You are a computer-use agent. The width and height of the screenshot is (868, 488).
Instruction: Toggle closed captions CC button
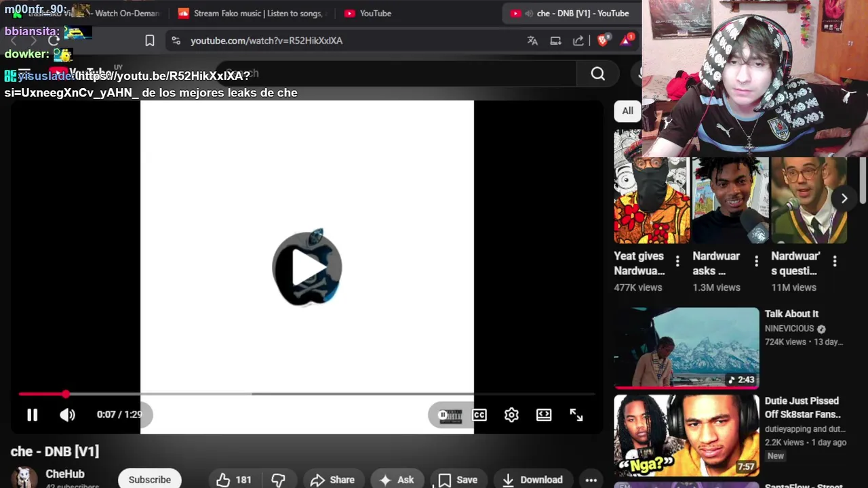click(479, 415)
